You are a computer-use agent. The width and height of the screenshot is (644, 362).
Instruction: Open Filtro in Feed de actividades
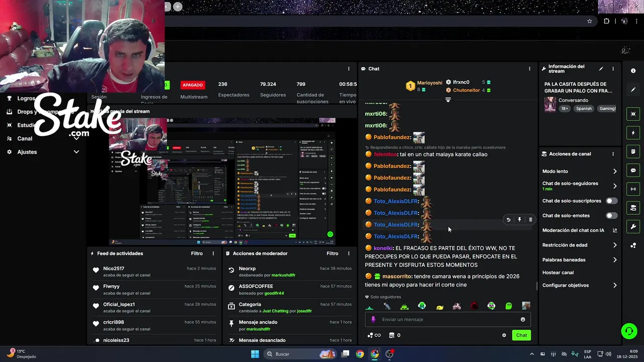click(x=197, y=253)
